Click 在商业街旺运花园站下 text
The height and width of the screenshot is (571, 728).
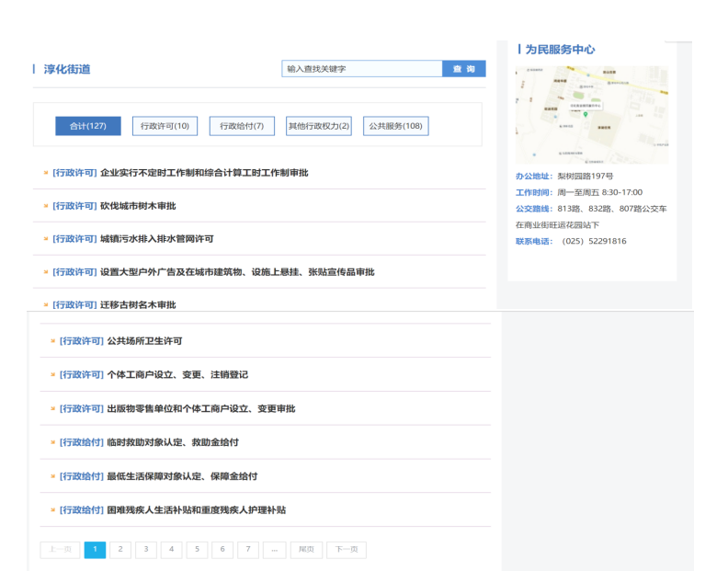(x=557, y=225)
